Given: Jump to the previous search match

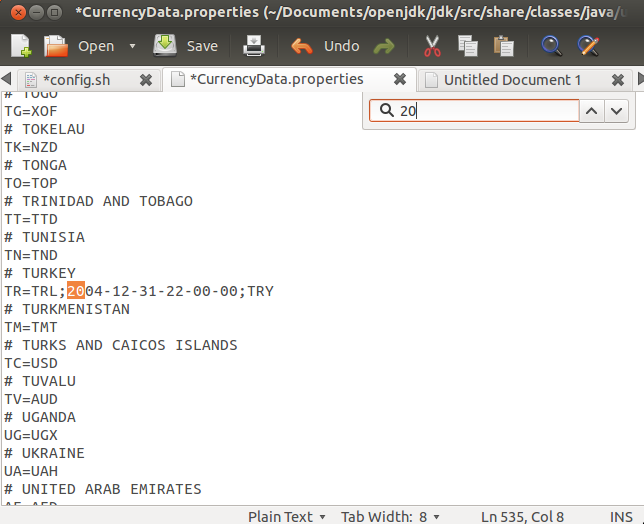Looking at the screenshot, I should [x=592, y=112].
